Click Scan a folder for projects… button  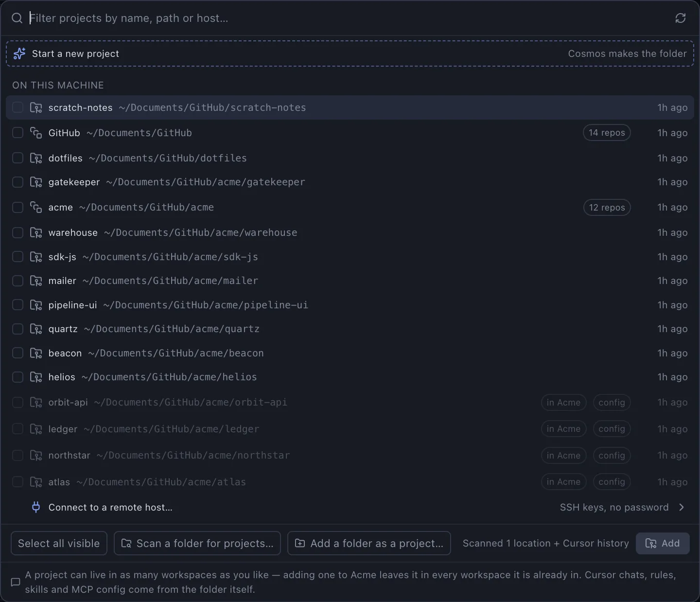pos(197,543)
